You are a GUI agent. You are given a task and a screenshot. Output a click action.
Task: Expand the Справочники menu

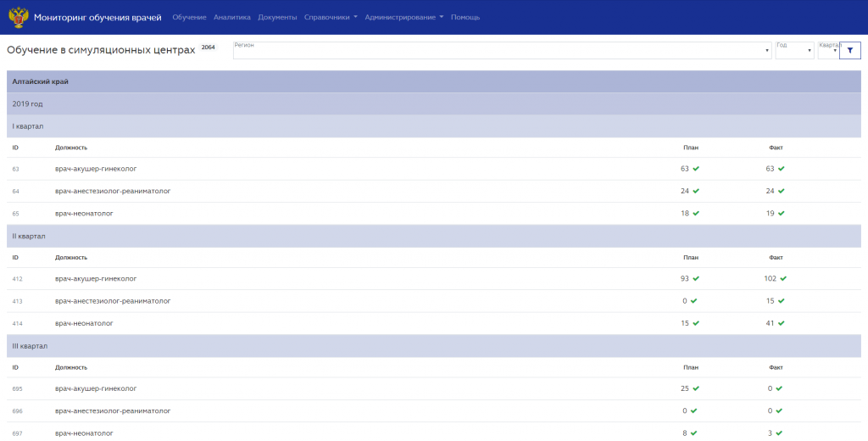(331, 17)
